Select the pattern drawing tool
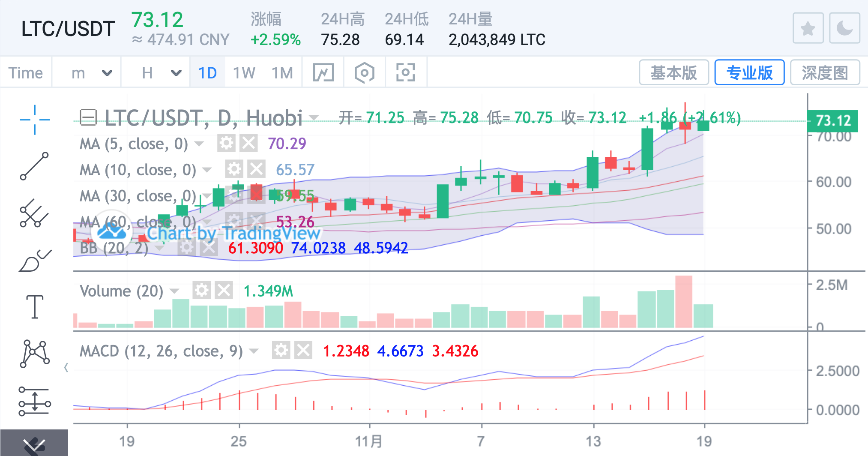 (x=35, y=354)
